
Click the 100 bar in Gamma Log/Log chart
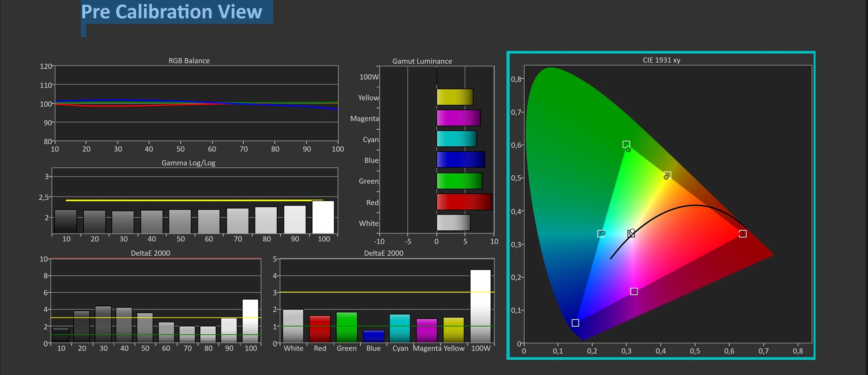(323, 217)
